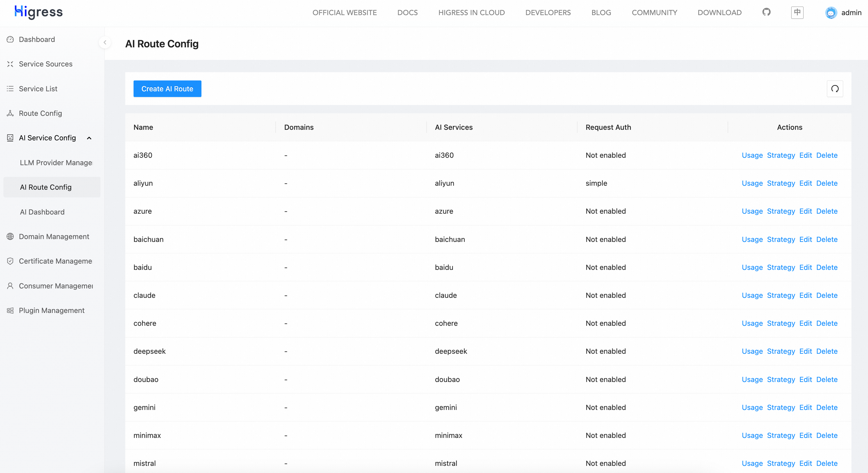View Usage for the gemini route
Image resolution: width=868 pixels, height=473 pixels.
point(752,407)
